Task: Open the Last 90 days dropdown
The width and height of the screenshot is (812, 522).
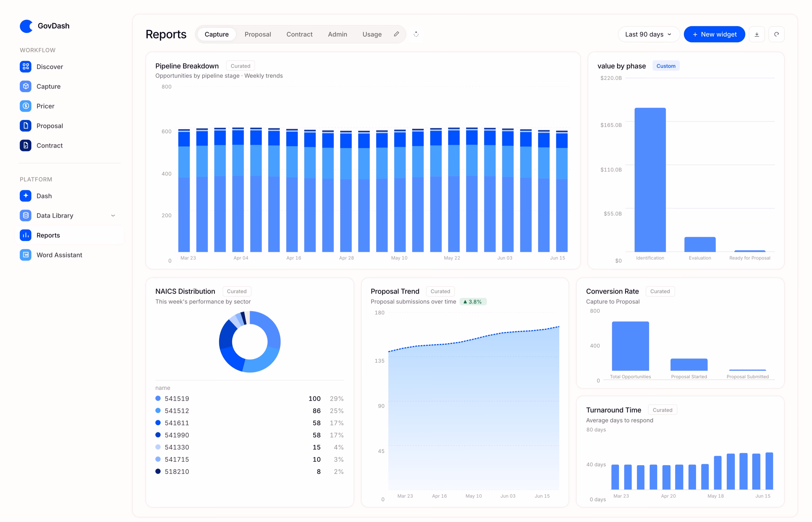Action: [648, 34]
